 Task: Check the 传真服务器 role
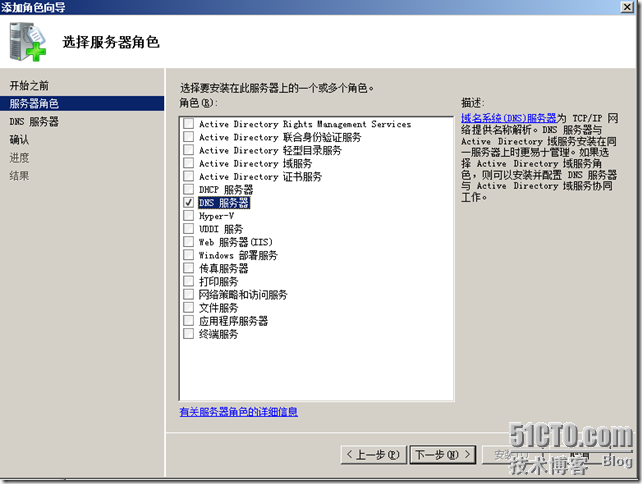click(188, 267)
